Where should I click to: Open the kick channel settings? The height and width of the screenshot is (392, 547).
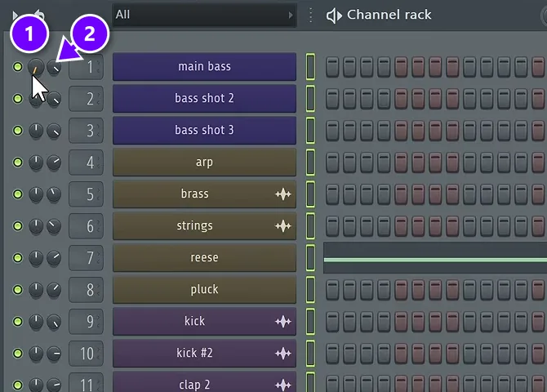click(204, 321)
